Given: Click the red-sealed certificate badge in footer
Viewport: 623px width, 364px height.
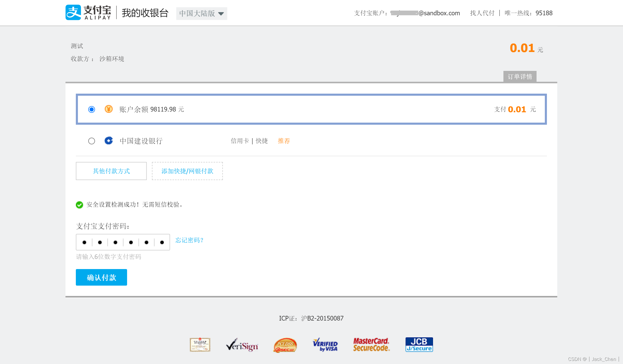Looking at the screenshot, I should click(x=200, y=345).
